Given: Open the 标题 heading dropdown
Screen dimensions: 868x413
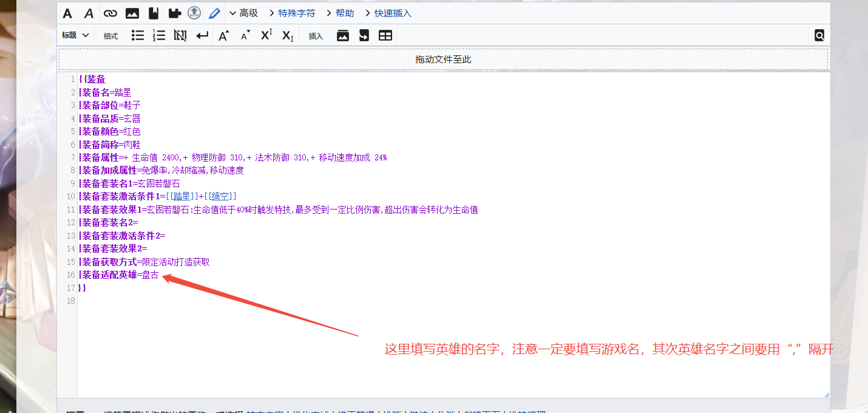Looking at the screenshot, I should [75, 35].
